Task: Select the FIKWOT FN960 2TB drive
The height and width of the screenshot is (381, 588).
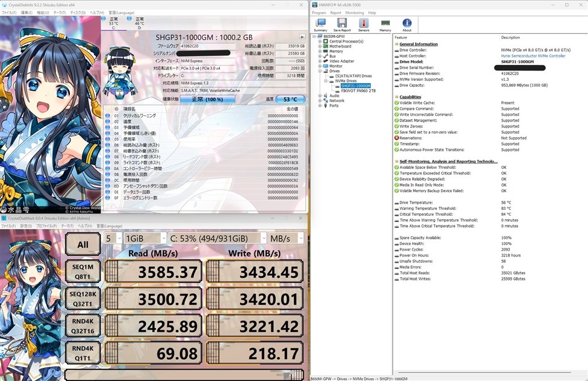Action: pyautogui.click(x=358, y=91)
